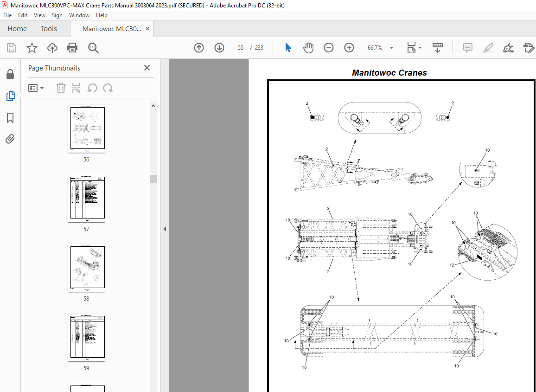Select the highlight text tool
This screenshot has height=392, width=536.
coord(488,48)
